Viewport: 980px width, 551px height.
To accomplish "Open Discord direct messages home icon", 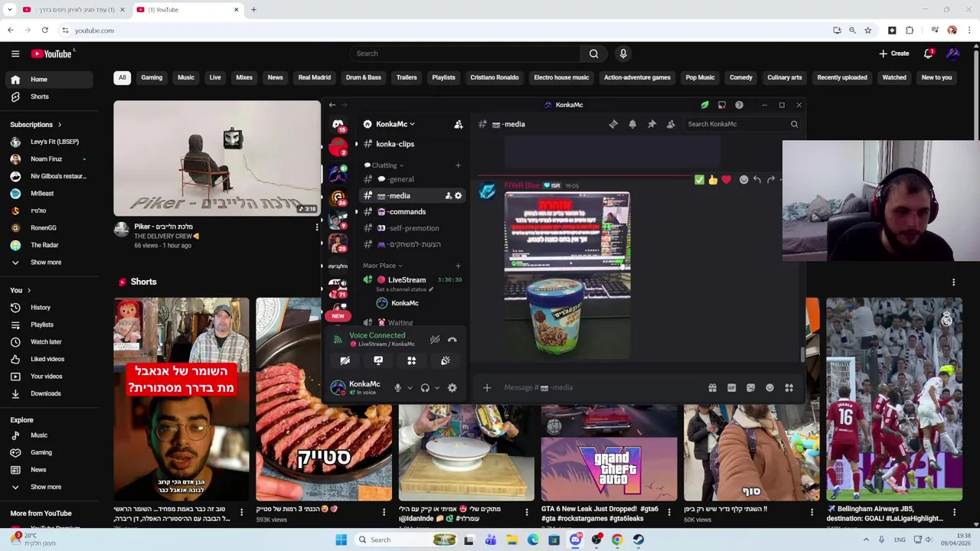I will point(338,124).
